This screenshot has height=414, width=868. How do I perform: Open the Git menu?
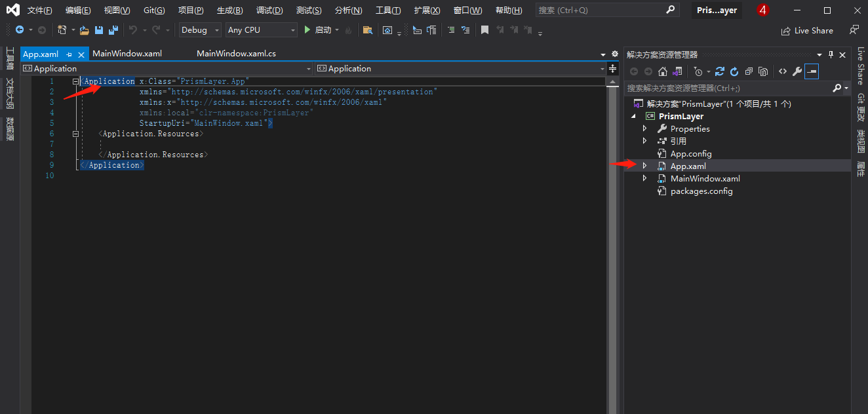click(x=153, y=10)
